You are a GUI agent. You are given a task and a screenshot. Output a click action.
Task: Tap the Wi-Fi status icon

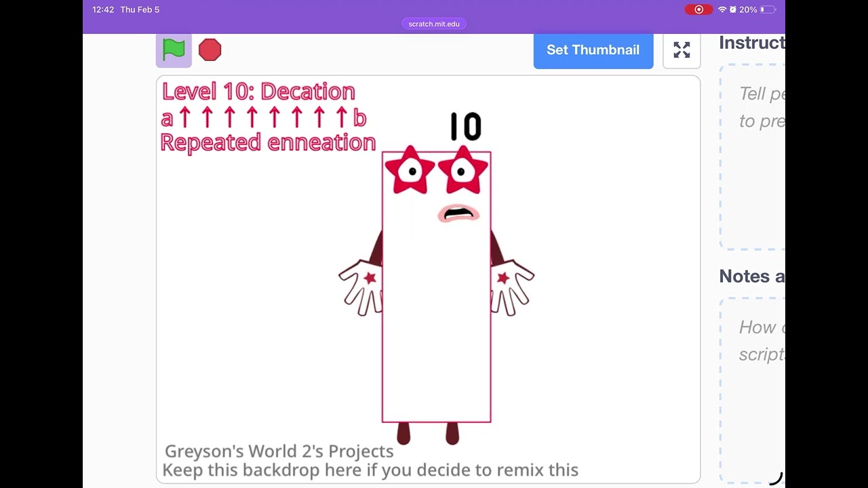tap(722, 9)
